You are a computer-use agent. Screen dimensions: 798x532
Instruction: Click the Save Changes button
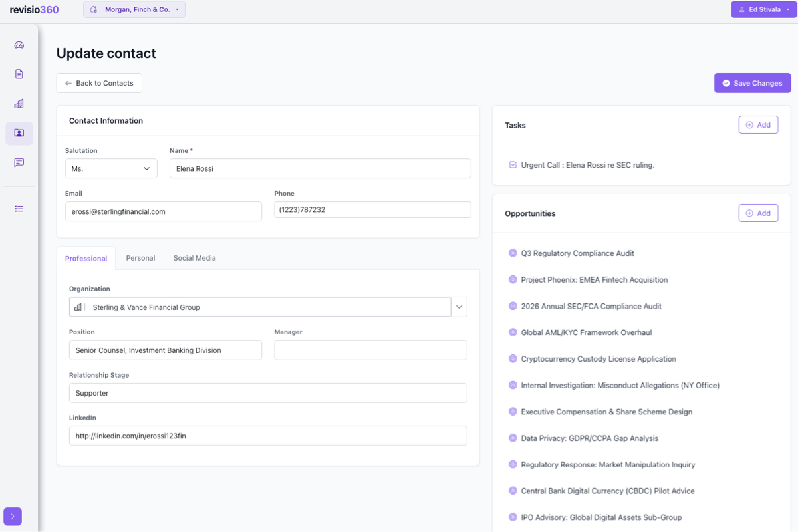(x=752, y=83)
